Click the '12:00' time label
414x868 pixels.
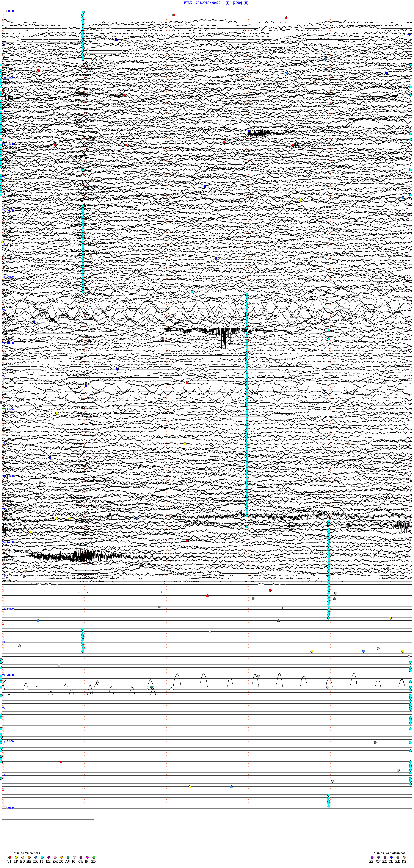(x=10, y=409)
